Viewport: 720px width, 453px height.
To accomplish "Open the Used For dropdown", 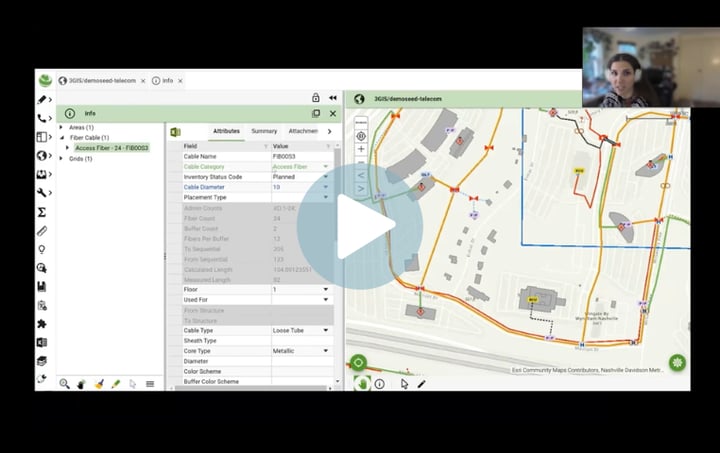I will 326,300.
